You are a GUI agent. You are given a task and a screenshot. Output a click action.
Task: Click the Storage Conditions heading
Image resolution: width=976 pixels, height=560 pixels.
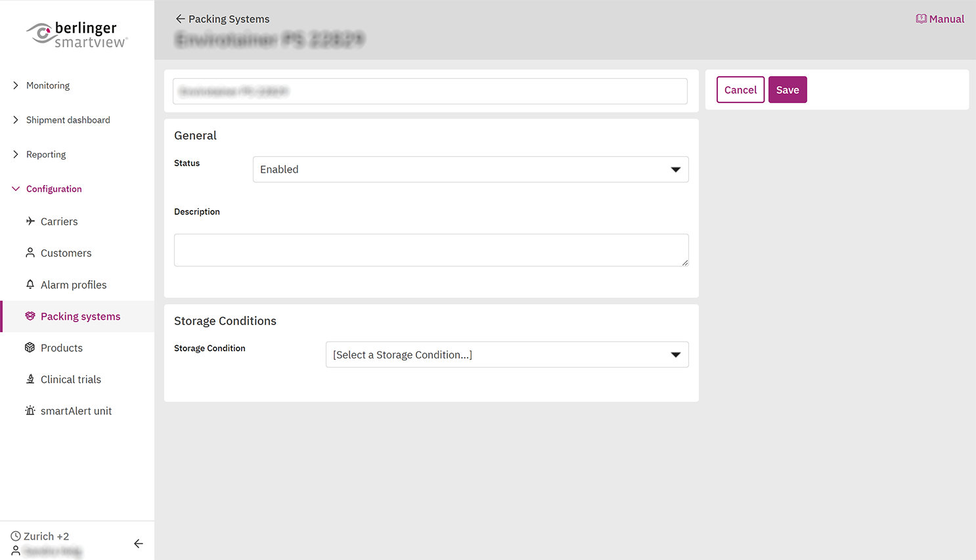click(x=225, y=321)
